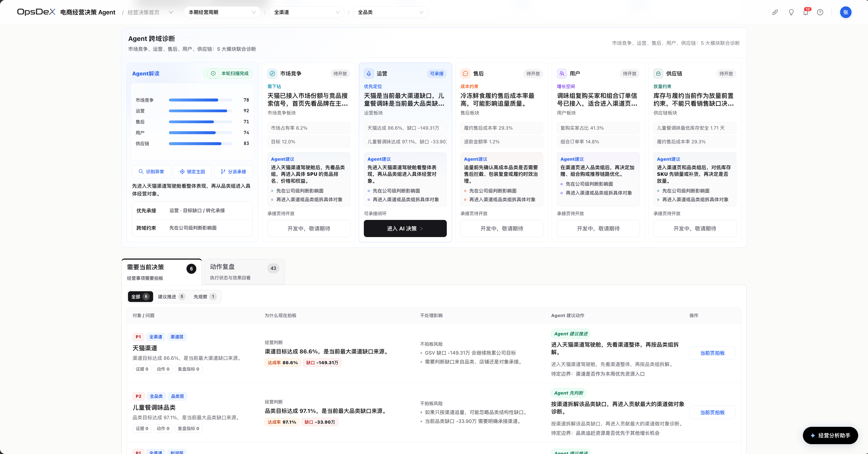Select the 先观察 1 filter
This screenshot has height=454, width=868.
205,296
